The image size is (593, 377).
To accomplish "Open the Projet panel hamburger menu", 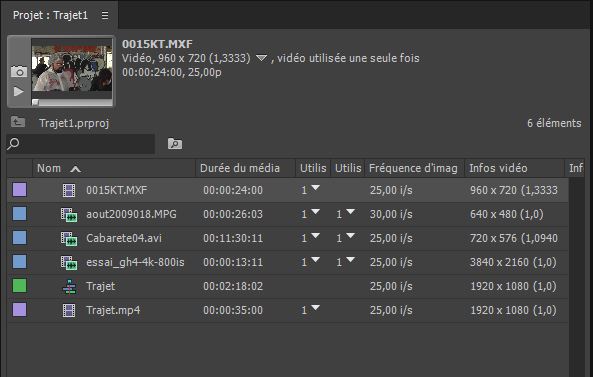I will pos(105,16).
